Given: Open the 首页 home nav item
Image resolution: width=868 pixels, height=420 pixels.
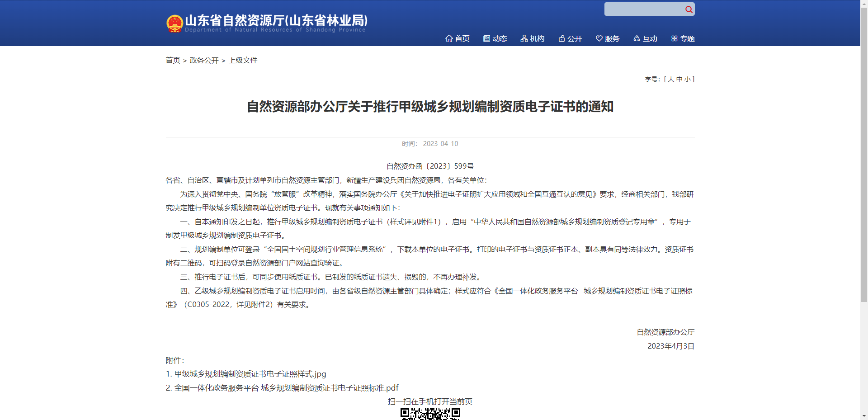Looking at the screenshot, I should [458, 39].
